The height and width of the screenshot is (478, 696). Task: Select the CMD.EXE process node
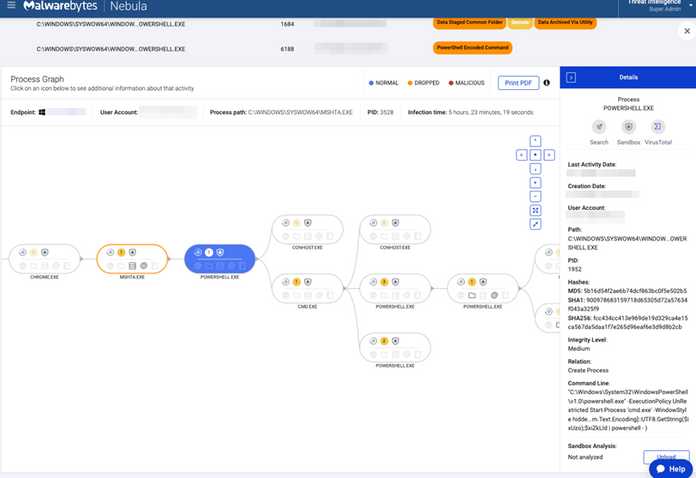pyautogui.click(x=307, y=288)
